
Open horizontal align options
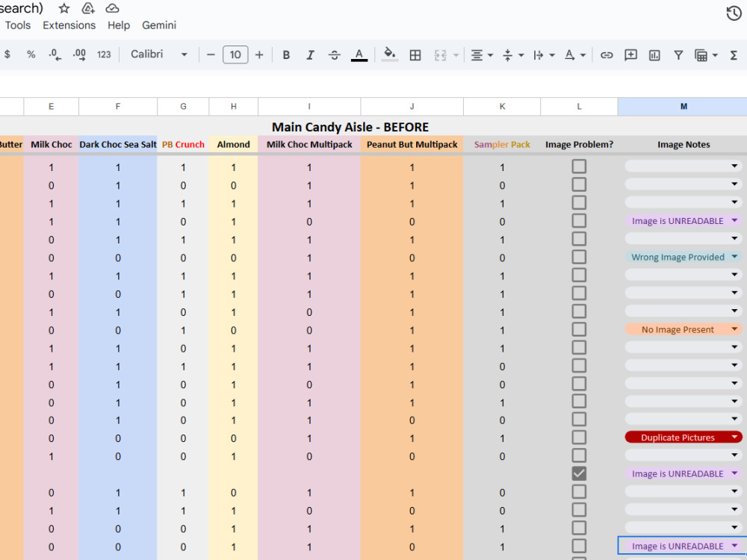pos(482,55)
